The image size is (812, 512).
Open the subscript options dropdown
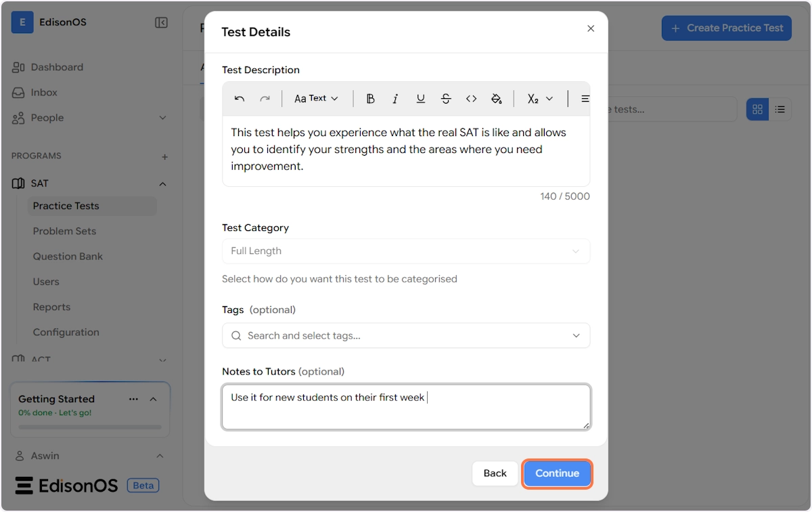click(540, 99)
